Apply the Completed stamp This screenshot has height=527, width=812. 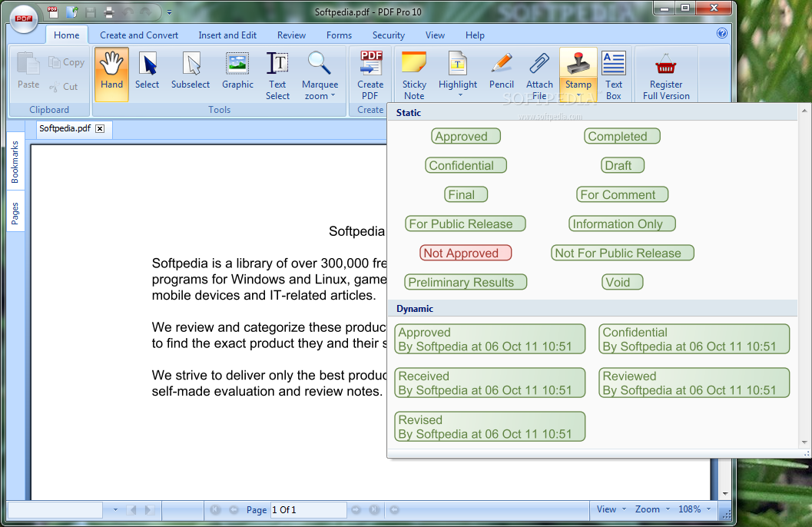pos(622,136)
